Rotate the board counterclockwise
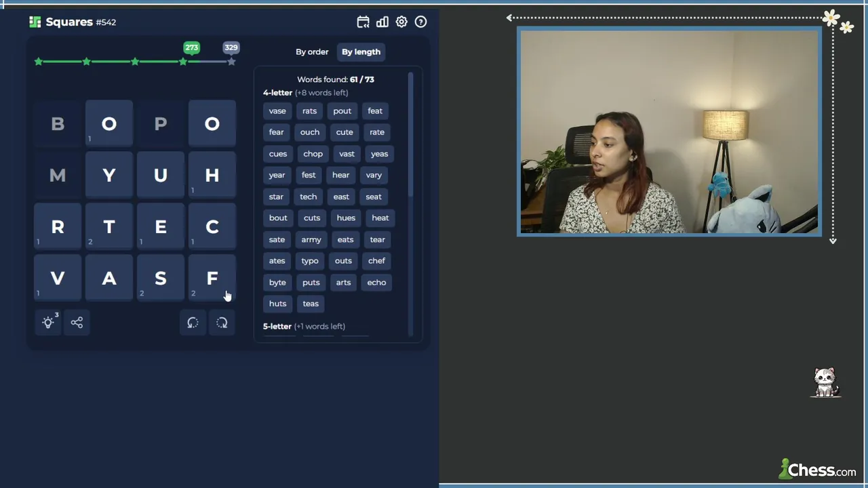This screenshot has width=868, height=488. tap(193, 323)
